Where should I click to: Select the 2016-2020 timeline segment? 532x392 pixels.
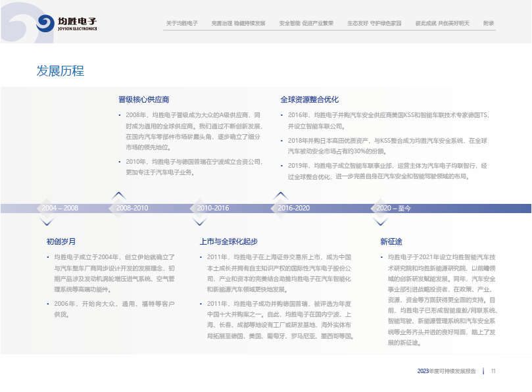tap(293, 208)
